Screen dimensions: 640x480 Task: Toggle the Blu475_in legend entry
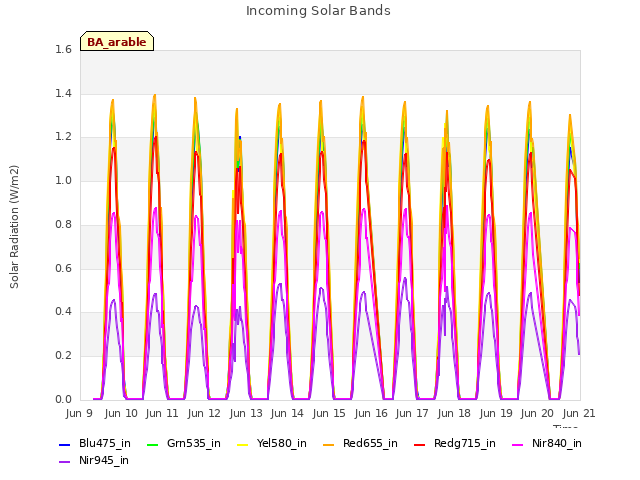click(x=95, y=444)
